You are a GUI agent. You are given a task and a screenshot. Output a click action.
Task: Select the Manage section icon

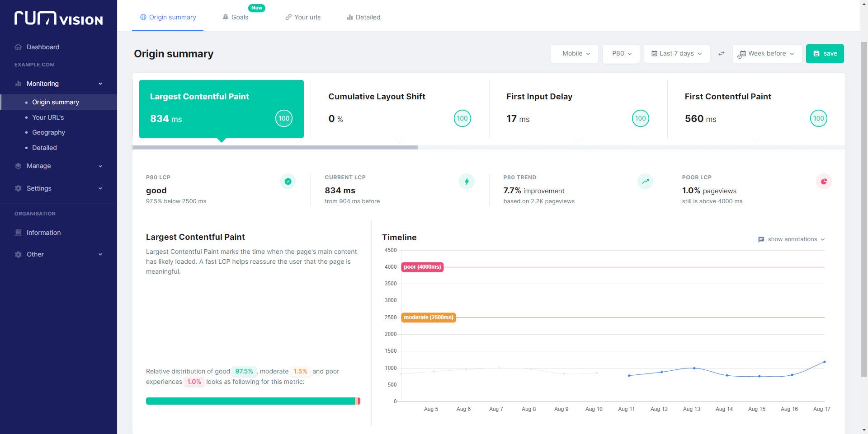(x=18, y=166)
